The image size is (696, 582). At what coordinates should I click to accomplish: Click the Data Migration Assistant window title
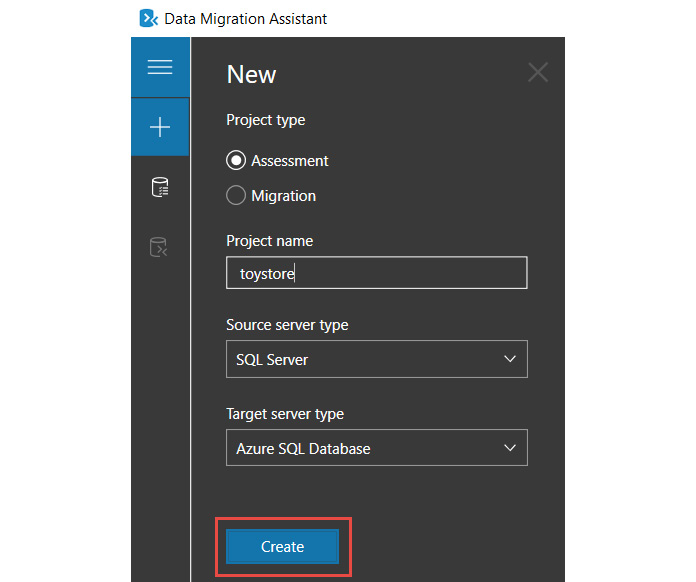pyautogui.click(x=246, y=19)
